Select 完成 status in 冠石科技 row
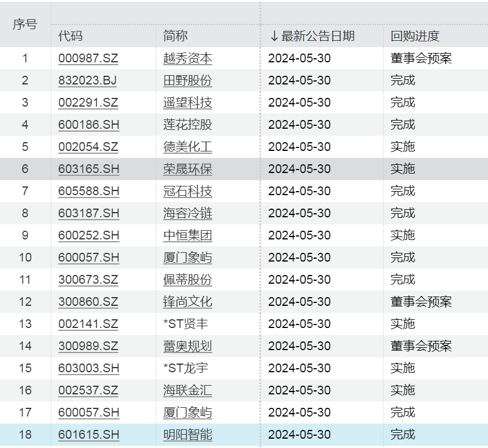The height and width of the screenshot is (448, 488). (403, 191)
